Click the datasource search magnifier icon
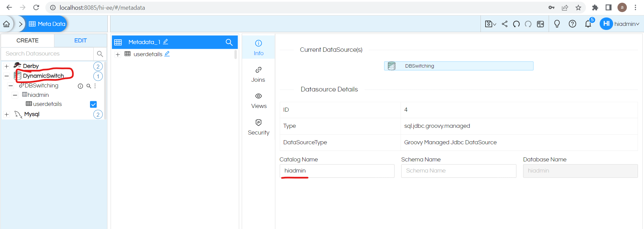 point(100,54)
